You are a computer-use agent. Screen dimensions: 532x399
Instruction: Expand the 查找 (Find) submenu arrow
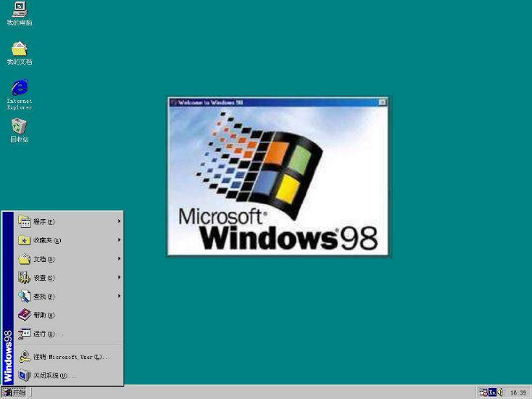(119, 296)
